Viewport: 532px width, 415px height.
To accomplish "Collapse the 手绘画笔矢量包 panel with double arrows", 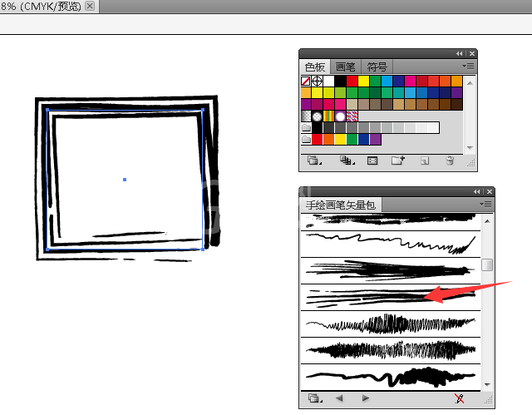I will click(x=476, y=192).
